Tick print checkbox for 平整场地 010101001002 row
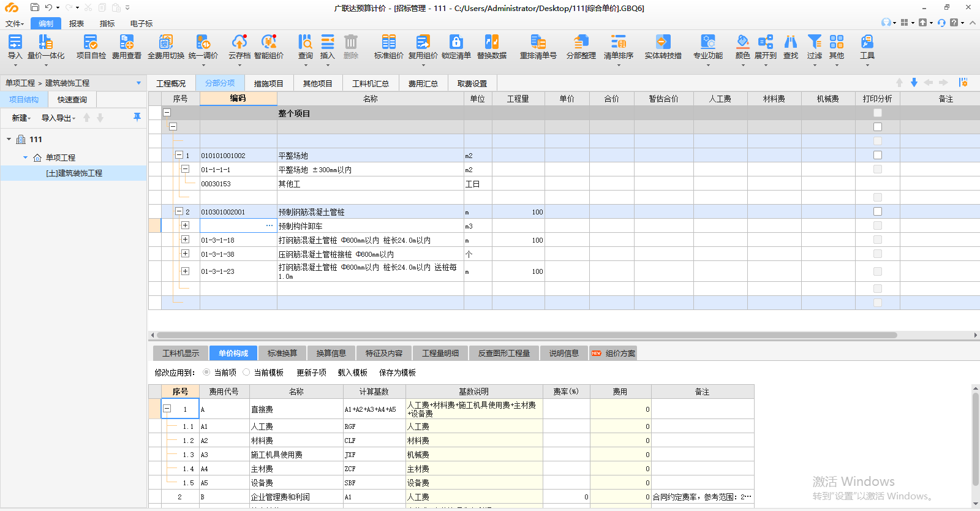 (878, 156)
